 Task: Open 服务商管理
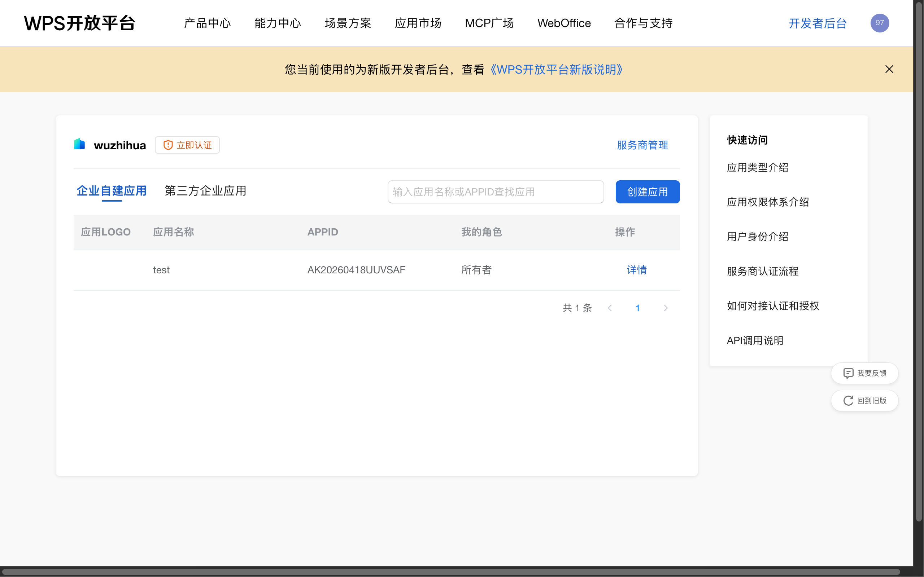coord(642,145)
